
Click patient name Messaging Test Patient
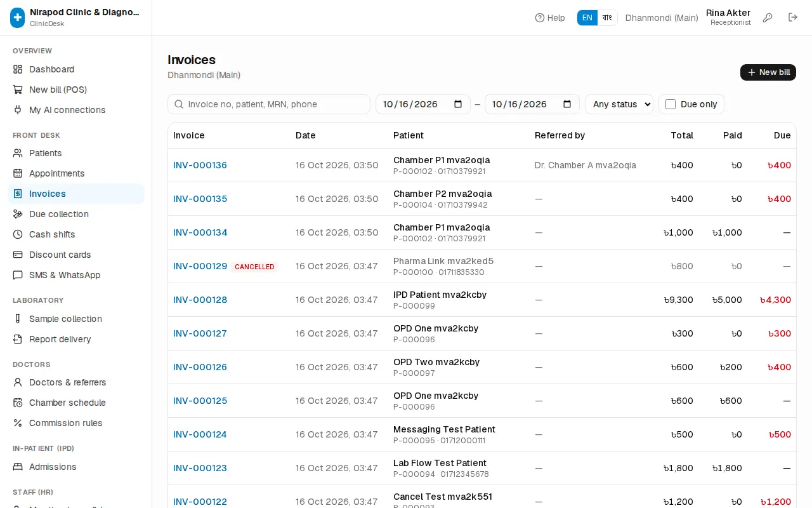pos(444,429)
